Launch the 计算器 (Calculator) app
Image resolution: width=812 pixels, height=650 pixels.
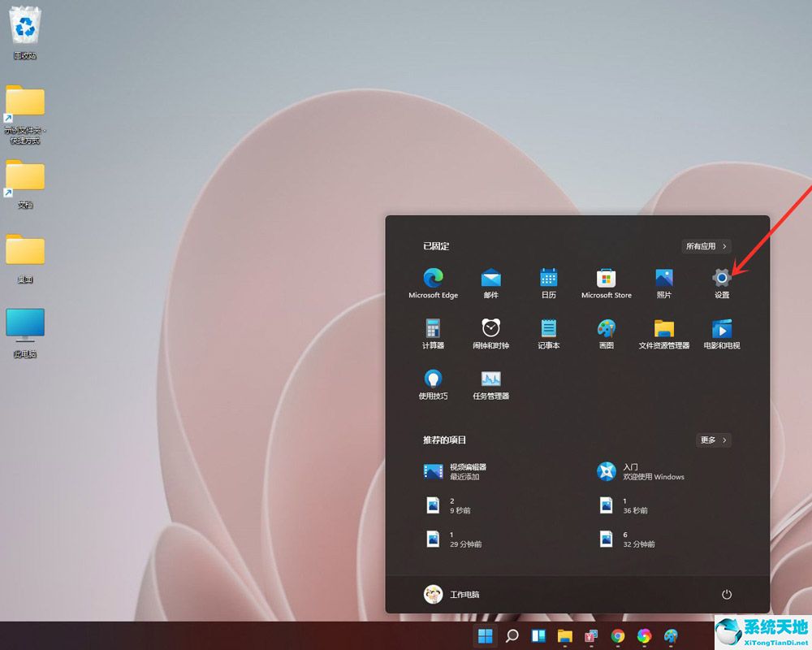coord(432,330)
